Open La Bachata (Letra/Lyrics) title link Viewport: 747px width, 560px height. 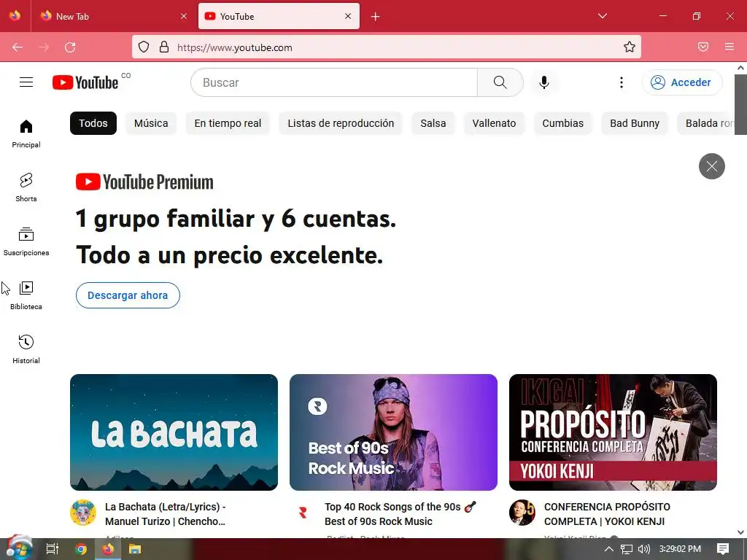pos(166,514)
